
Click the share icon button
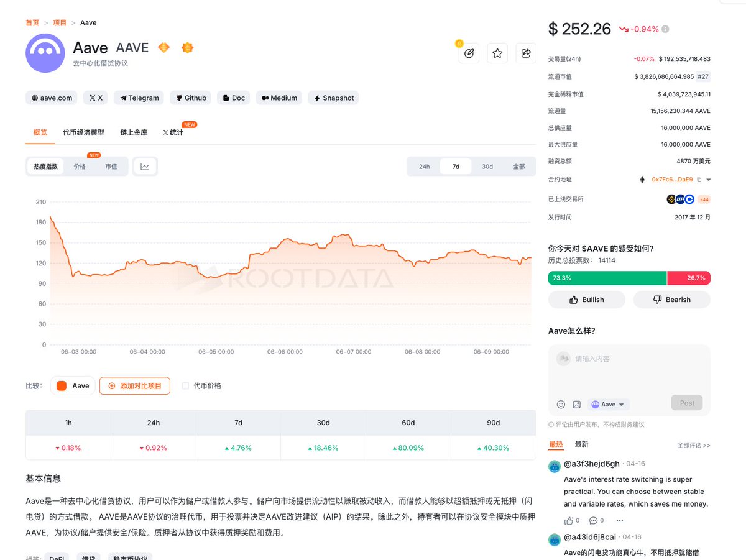click(x=526, y=53)
